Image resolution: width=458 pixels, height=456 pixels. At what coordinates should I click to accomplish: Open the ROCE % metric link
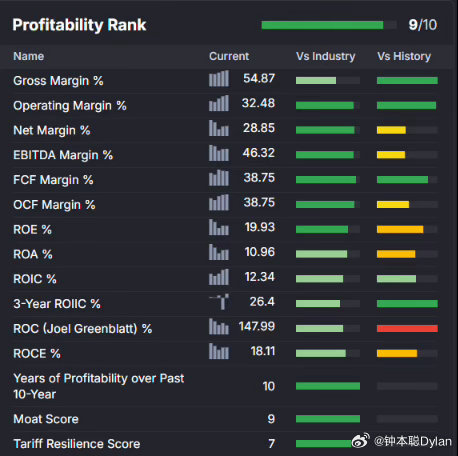[x=37, y=353]
